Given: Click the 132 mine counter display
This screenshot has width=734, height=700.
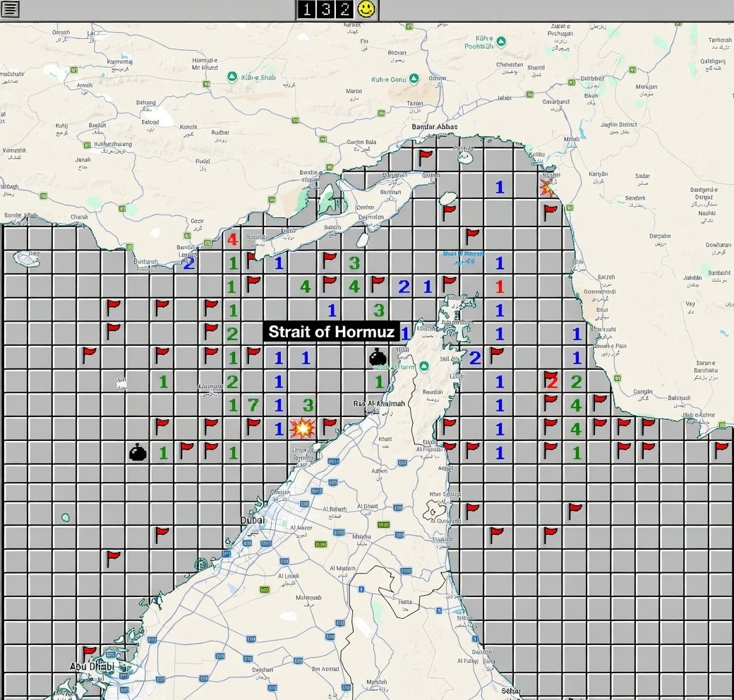Looking at the screenshot, I should [326, 9].
